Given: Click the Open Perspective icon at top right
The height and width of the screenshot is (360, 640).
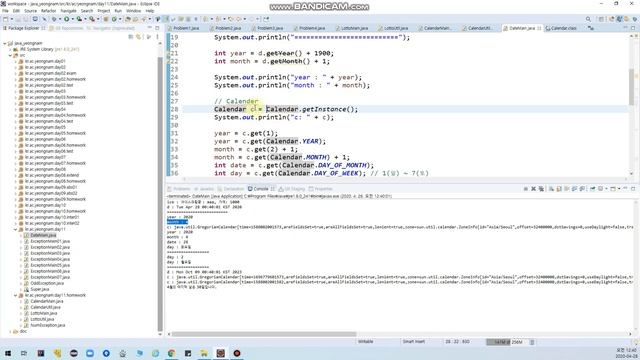Looking at the screenshot, I should (601, 19).
